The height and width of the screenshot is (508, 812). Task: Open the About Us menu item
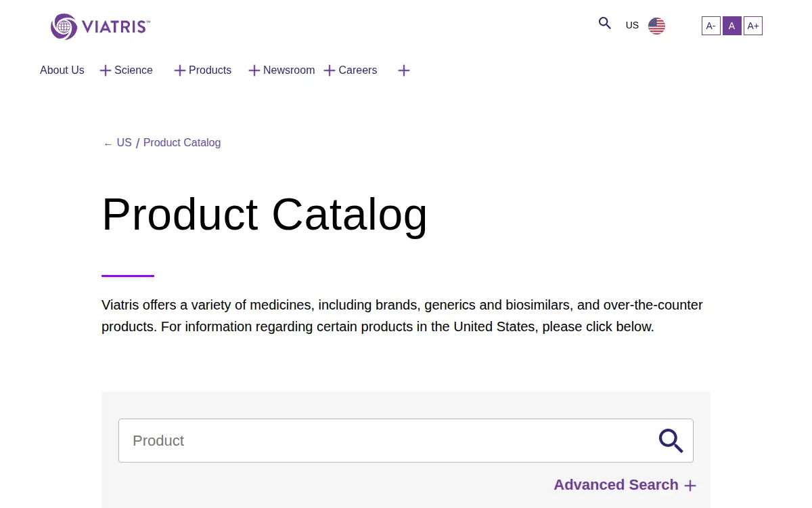click(x=62, y=70)
